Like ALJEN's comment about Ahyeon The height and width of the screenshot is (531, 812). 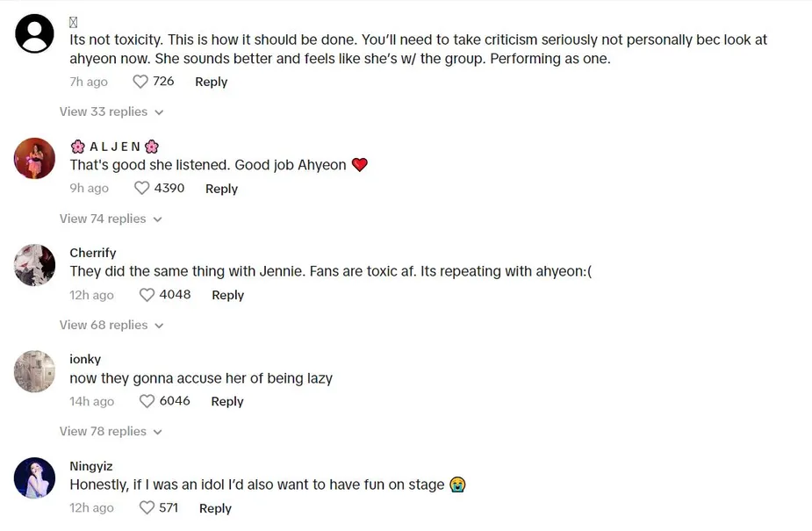tap(142, 188)
